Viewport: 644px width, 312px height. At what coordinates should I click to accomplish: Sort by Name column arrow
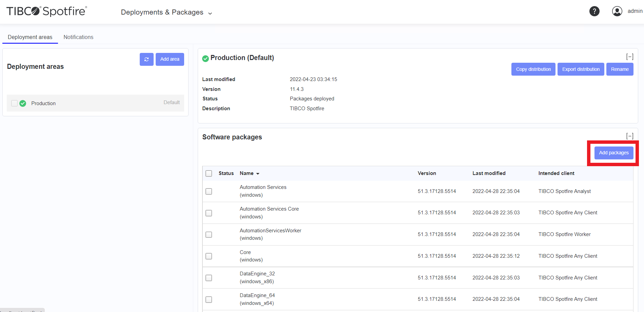258,174
